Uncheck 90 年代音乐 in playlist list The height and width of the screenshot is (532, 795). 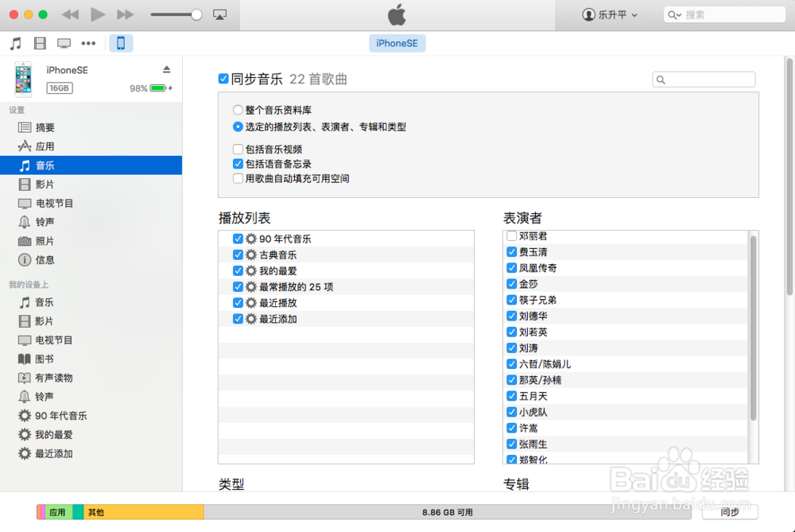(x=237, y=239)
